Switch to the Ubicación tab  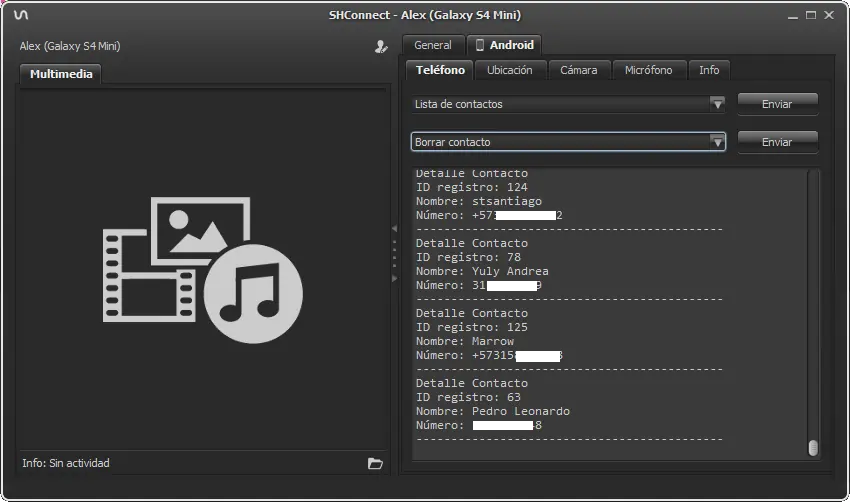(510, 70)
